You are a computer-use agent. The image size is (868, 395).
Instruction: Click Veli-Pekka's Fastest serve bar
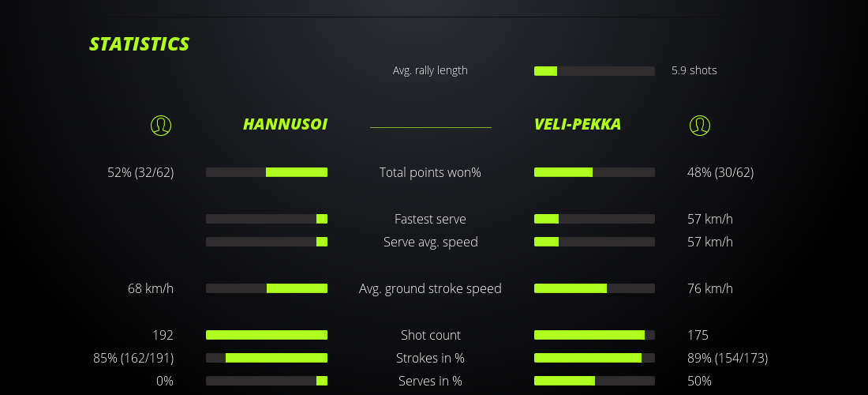point(594,219)
